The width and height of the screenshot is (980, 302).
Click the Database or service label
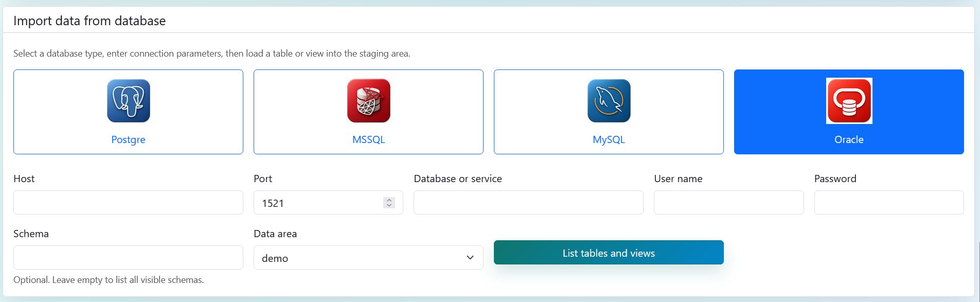click(458, 179)
